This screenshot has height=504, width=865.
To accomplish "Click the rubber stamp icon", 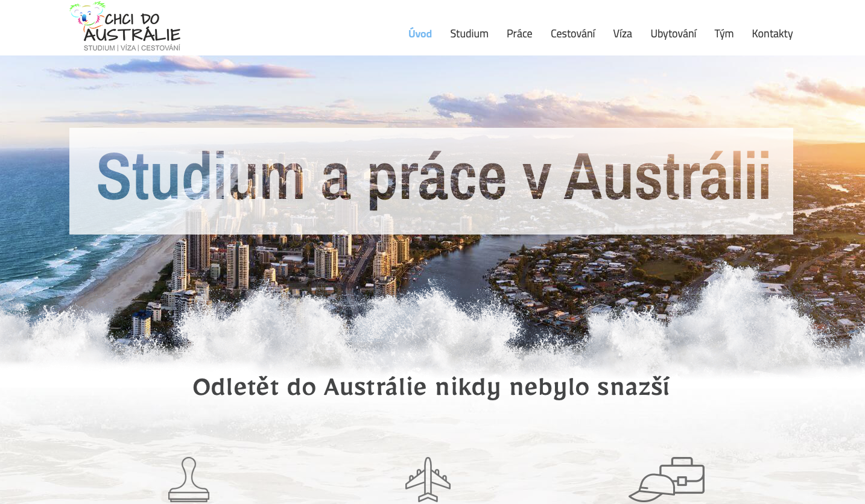I will coord(189,480).
